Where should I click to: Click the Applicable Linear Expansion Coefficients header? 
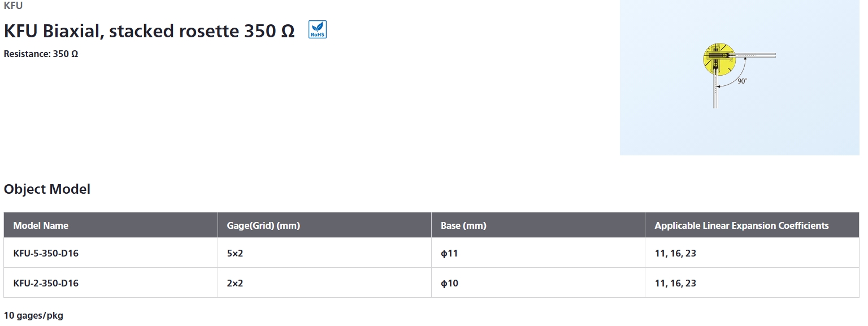(741, 225)
